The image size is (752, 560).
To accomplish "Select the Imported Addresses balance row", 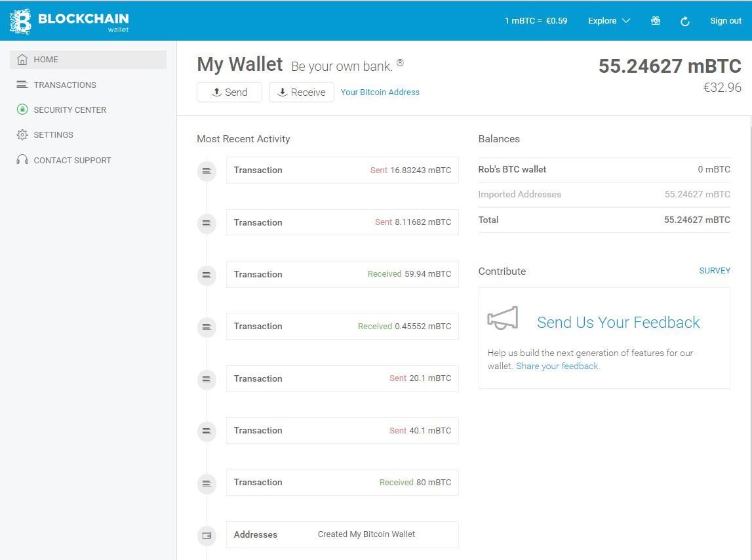I will tap(604, 194).
